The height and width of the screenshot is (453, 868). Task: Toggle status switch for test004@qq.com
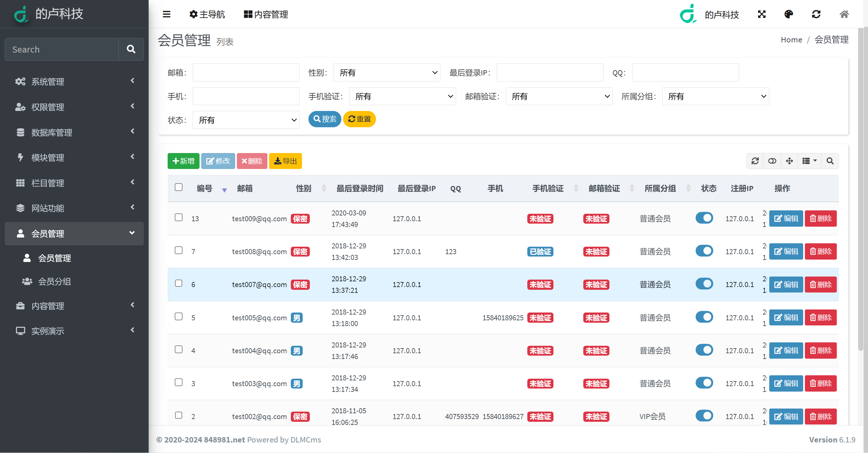pos(704,350)
